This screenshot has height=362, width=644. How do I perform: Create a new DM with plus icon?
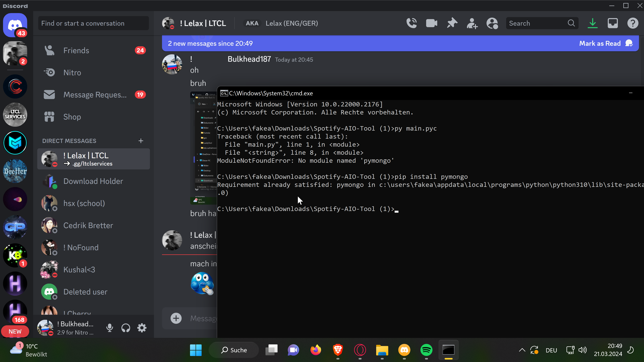(141, 141)
